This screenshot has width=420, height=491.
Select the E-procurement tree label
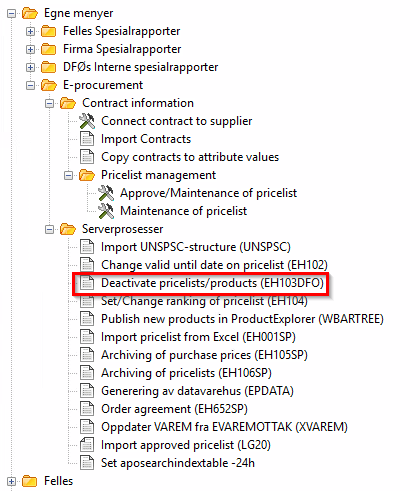103,85
